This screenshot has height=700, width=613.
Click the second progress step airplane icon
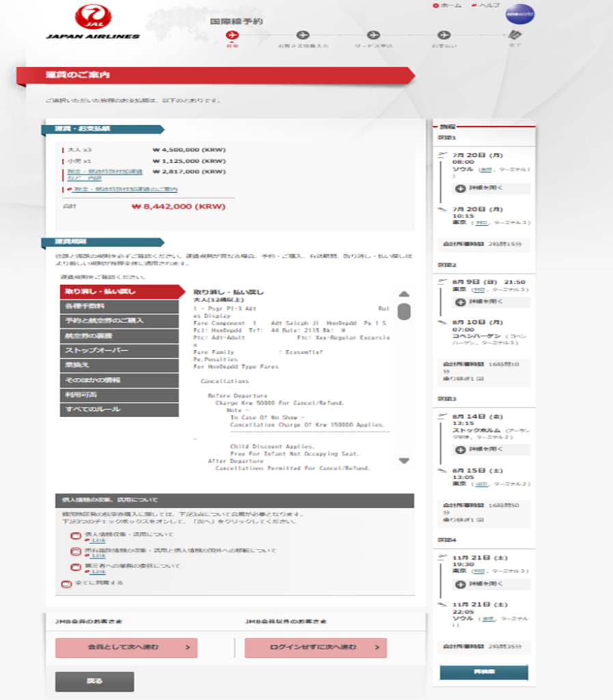303,35
